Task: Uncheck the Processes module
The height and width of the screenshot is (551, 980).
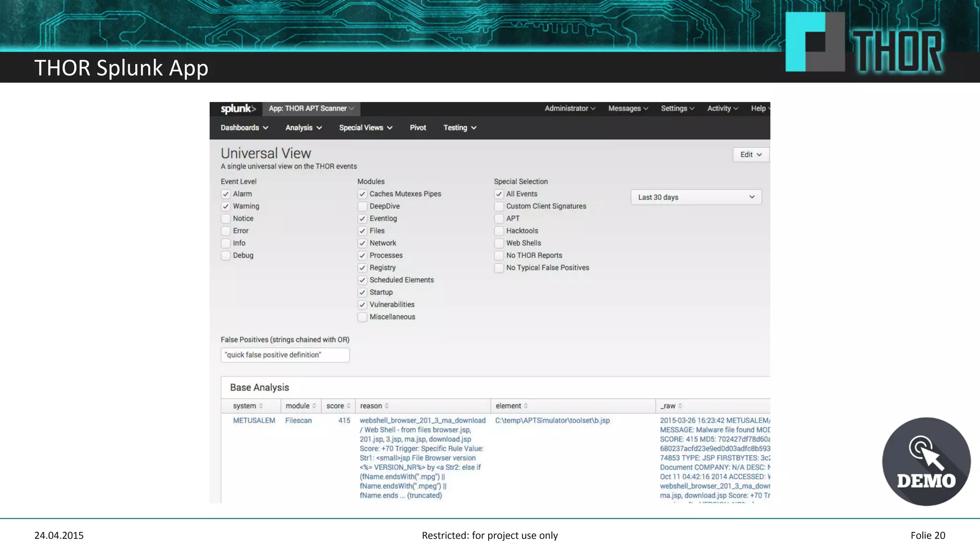Action: click(x=362, y=255)
